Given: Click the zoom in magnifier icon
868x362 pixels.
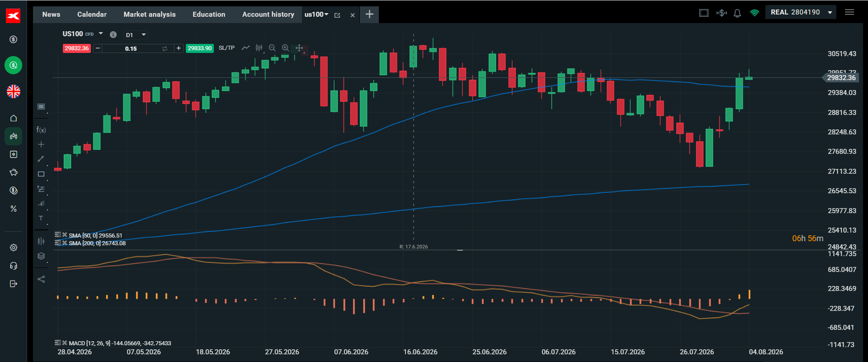Looking at the screenshot, I should click(x=285, y=48).
